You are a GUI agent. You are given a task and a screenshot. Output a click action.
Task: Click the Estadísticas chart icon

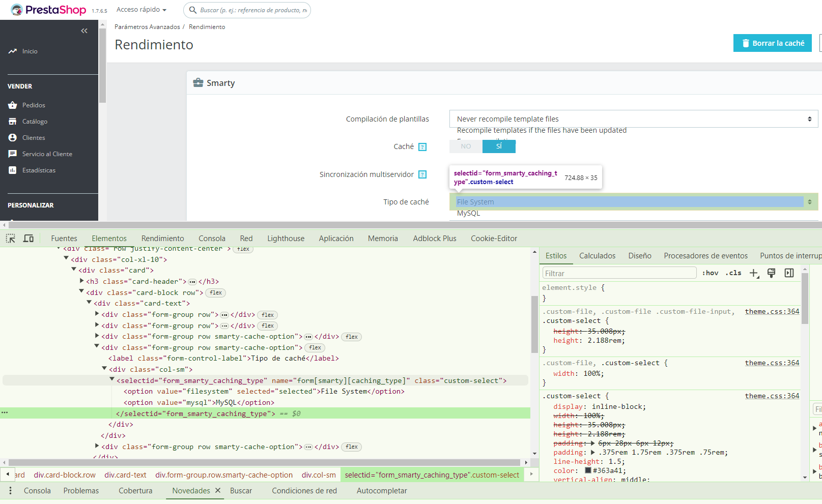coord(13,170)
